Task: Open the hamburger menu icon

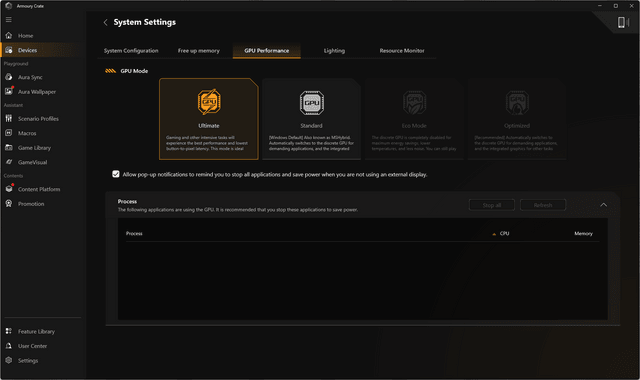Action: tap(9, 20)
